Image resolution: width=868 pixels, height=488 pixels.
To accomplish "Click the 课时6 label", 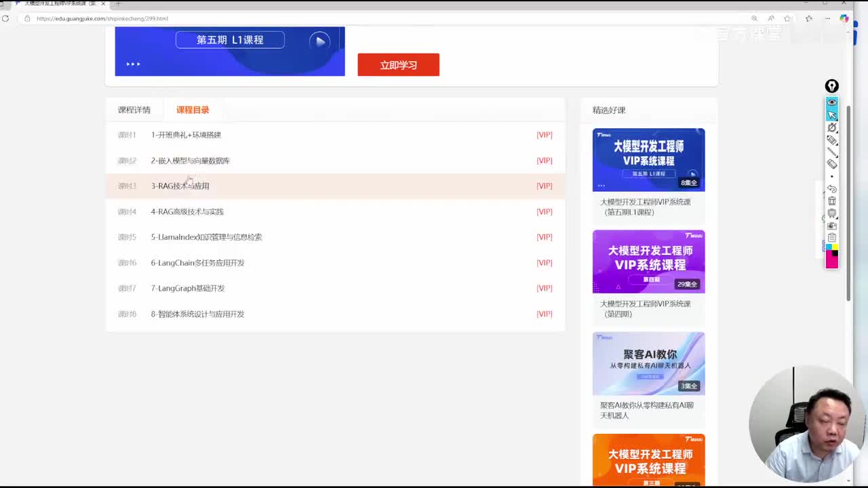I will (x=127, y=263).
